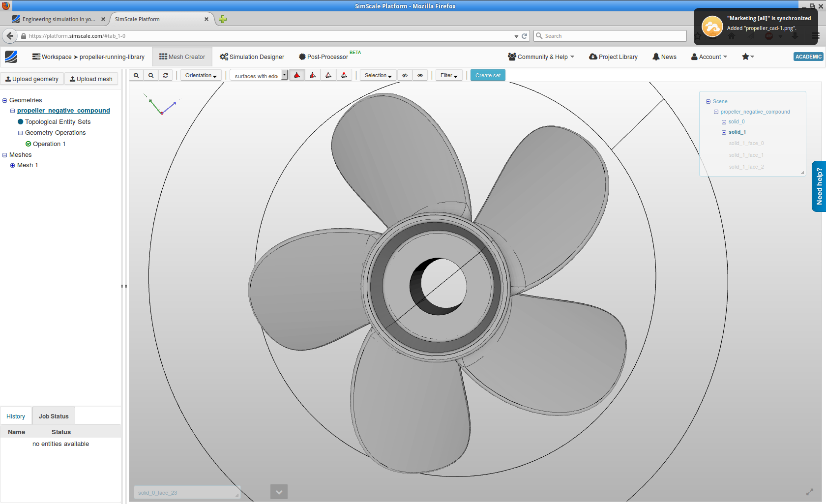Click the zoom-in magnifier tool
This screenshot has height=504, width=826.
[137, 75]
